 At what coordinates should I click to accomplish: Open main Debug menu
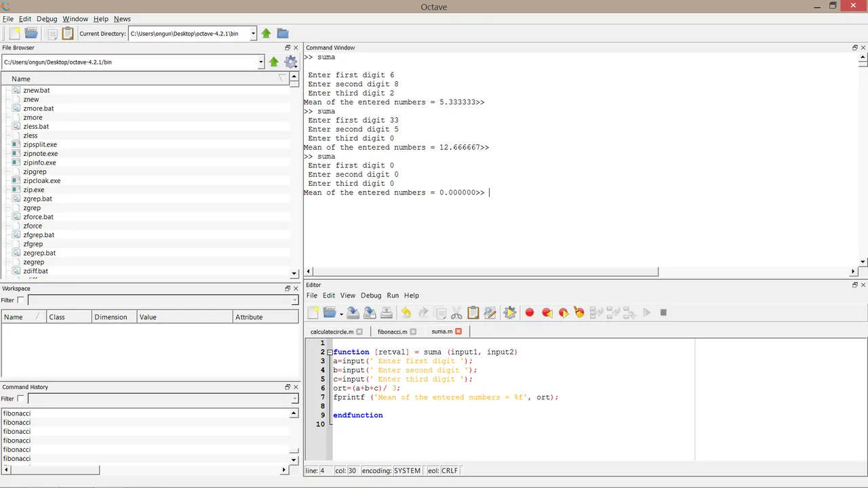tap(47, 19)
